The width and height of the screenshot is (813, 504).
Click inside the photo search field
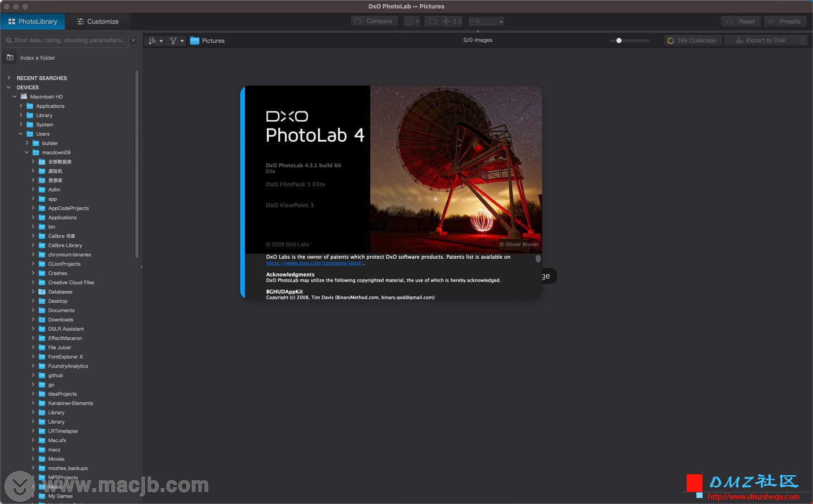[x=66, y=40]
